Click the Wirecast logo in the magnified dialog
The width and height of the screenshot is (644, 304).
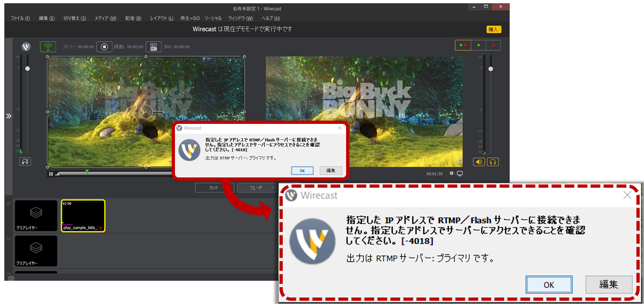(313, 241)
